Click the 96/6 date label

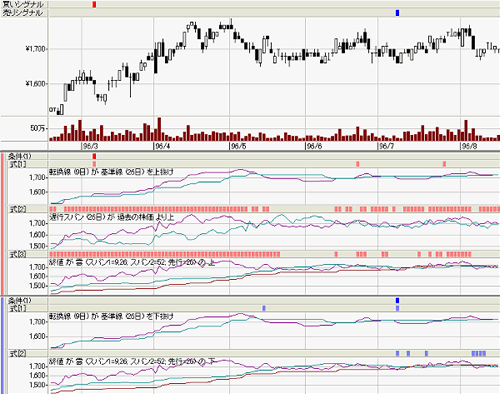click(314, 146)
